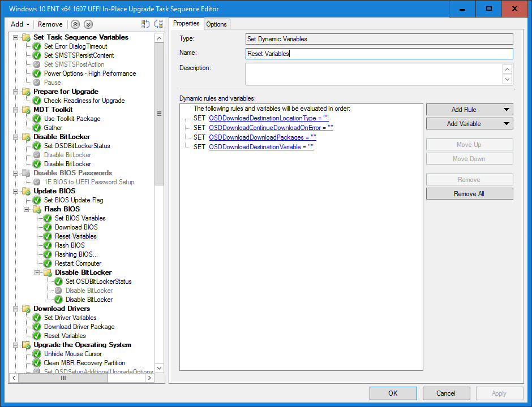This screenshot has width=532, height=407.
Task: Switch to the Options tab
Action: [216, 24]
